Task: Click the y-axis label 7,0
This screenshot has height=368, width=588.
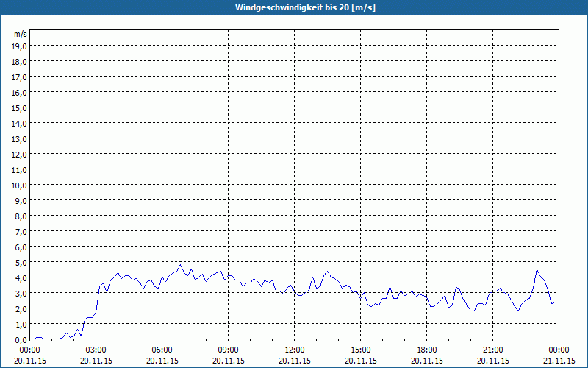Action: 22,232
